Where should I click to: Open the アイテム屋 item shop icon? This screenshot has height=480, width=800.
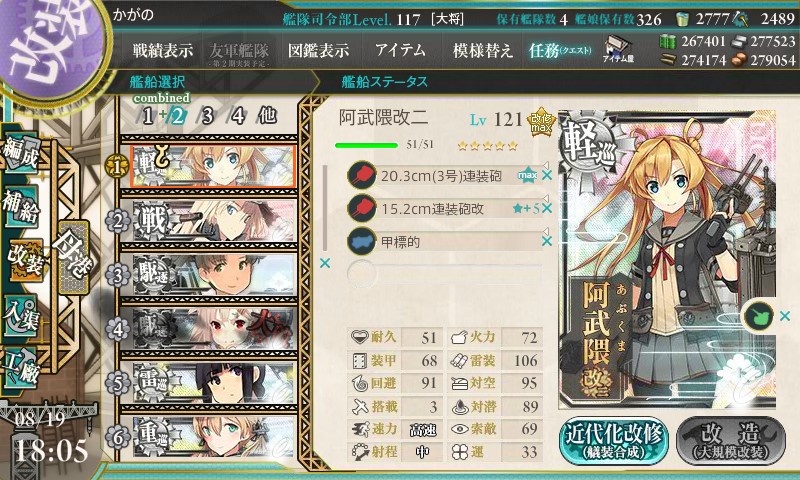point(618,49)
